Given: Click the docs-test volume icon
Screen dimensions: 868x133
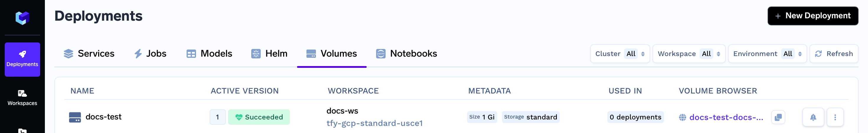Looking at the screenshot, I should (75, 117).
